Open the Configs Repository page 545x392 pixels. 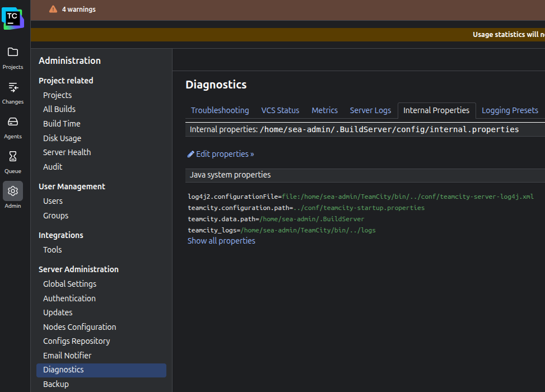(77, 341)
